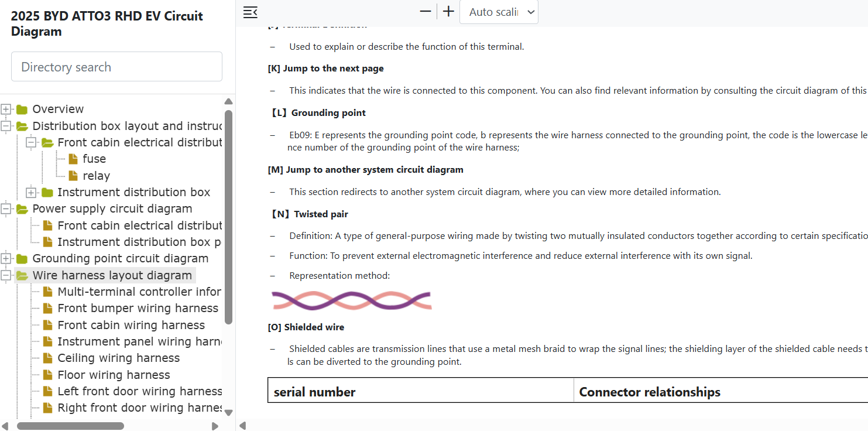Collapse the Power supply circuit diagram node
This screenshot has width=868, height=431.
6,208
